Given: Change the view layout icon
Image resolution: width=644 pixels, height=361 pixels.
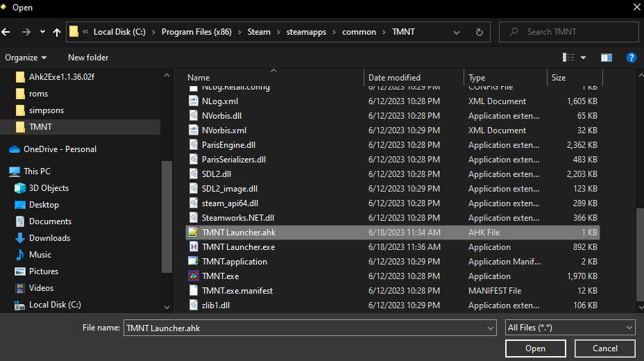Looking at the screenshot, I should 568,58.
